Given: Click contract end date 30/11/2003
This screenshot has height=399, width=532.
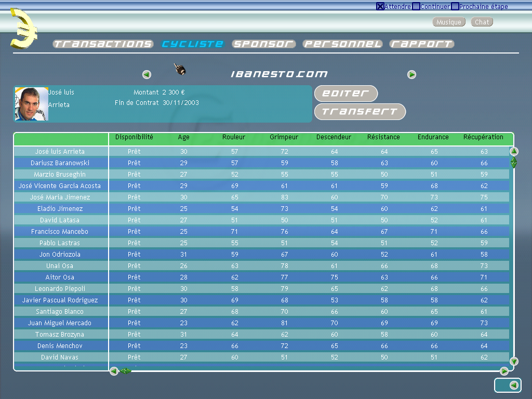Looking at the screenshot, I should pyautogui.click(x=181, y=103).
